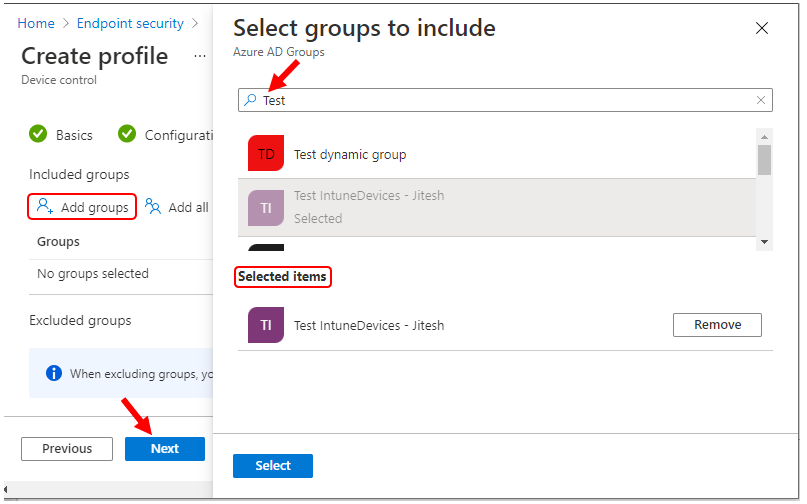This screenshot has height=504, width=807.
Task: Click the TI avatar under Selected items
Action: (266, 325)
